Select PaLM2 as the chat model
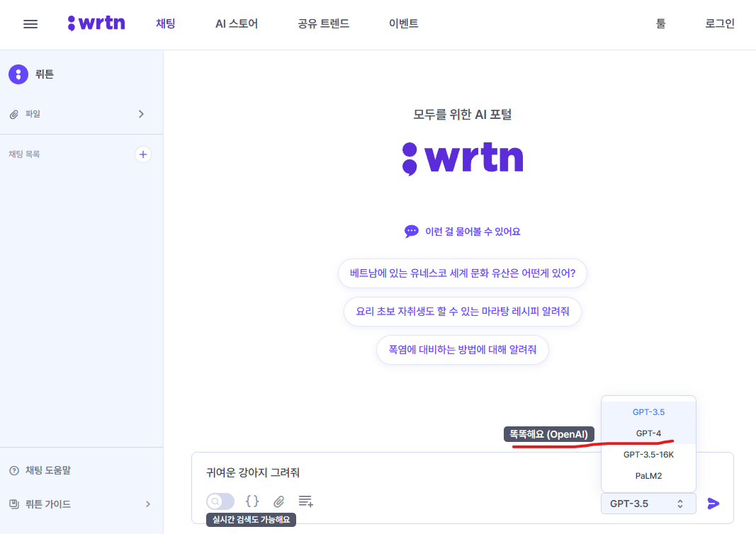 (x=648, y=475)
